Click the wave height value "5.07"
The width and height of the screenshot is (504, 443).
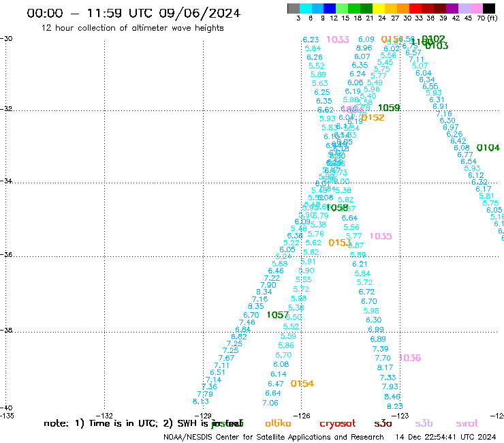click(x=420, y=66)
